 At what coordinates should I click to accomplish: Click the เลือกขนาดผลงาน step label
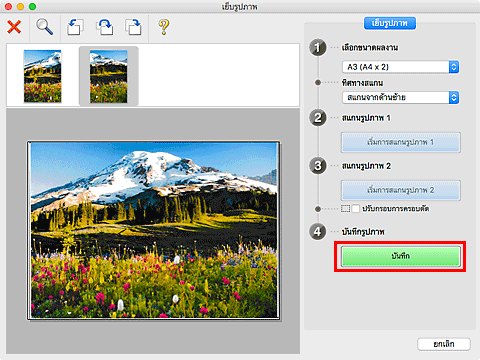[370, 48]
